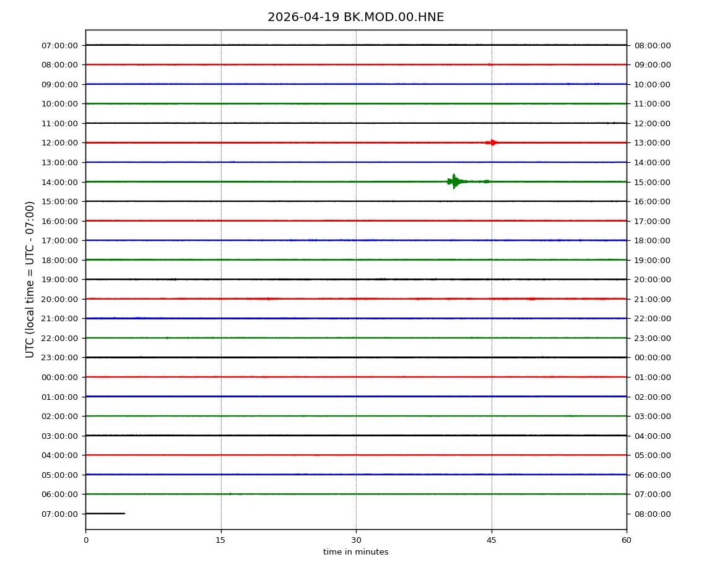Viewport: 712px width, 588px height.
Task: Click the short black trace segment in the last row
Action: (x=105, y=513)
